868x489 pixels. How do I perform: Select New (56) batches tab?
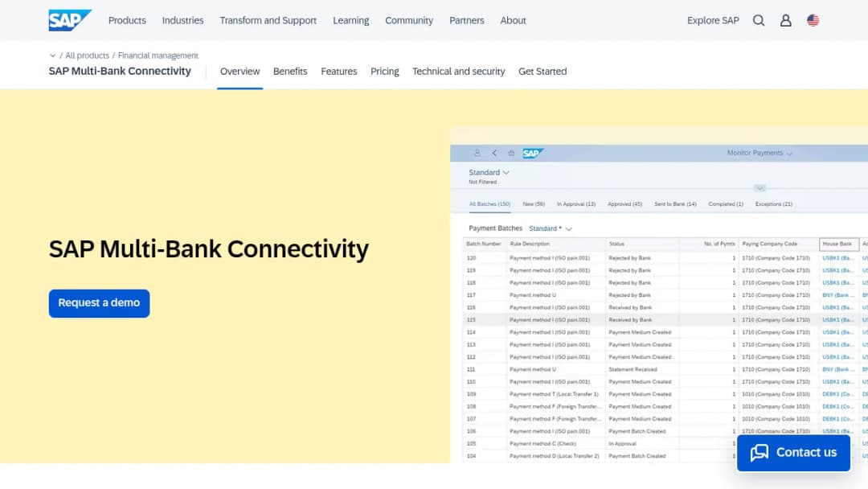(x=534, y=203)
